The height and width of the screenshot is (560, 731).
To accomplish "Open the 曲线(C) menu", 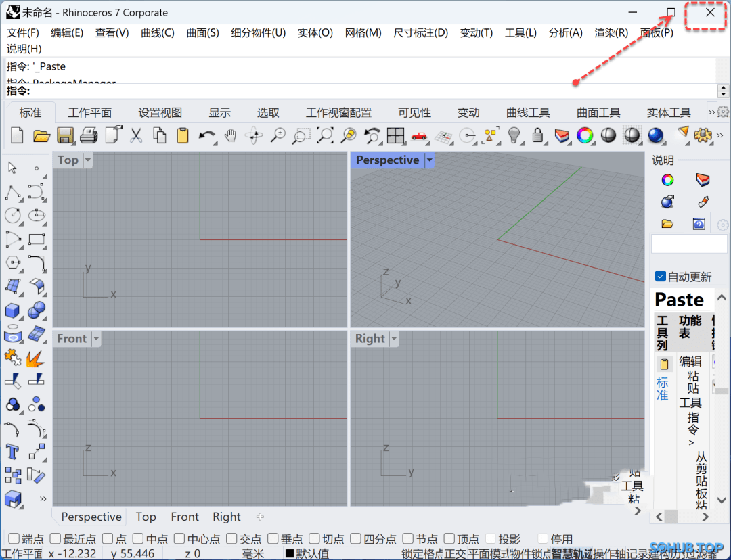I will 157,32.
